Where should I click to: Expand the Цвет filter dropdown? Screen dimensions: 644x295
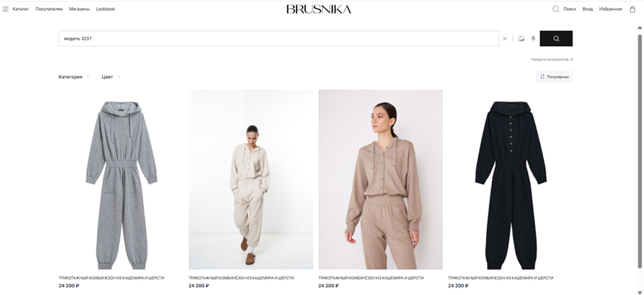[111, 77]
